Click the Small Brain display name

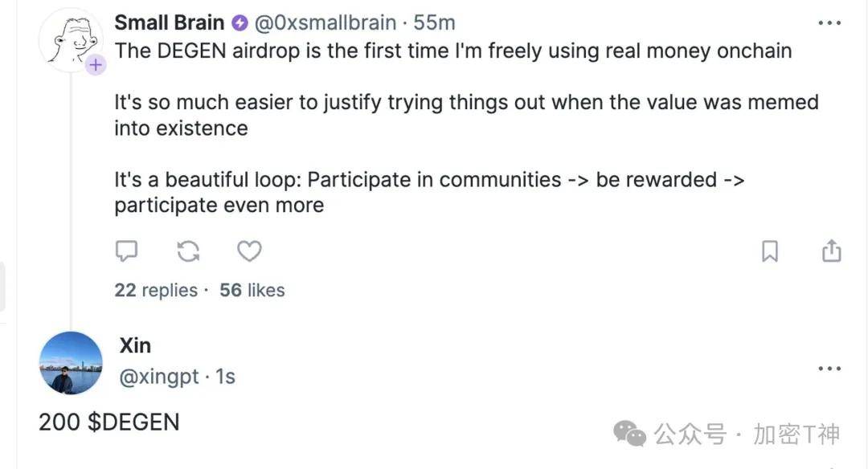click(x=169, y=22)
